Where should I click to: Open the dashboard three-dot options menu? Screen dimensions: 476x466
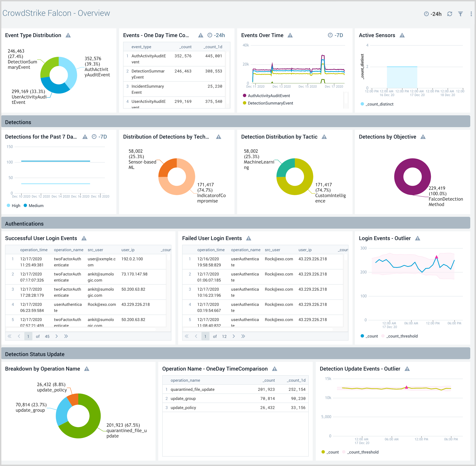(471, 14)
